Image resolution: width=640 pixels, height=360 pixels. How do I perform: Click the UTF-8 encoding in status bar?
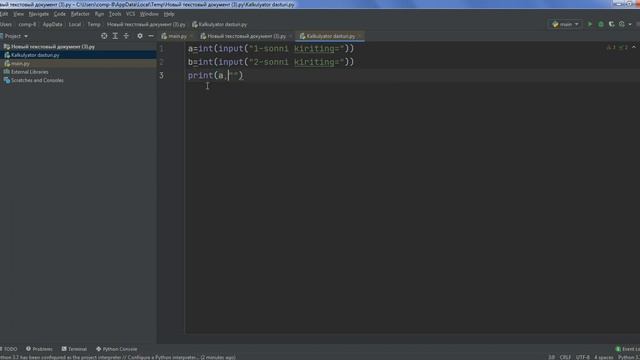click(x=583, y=357)
